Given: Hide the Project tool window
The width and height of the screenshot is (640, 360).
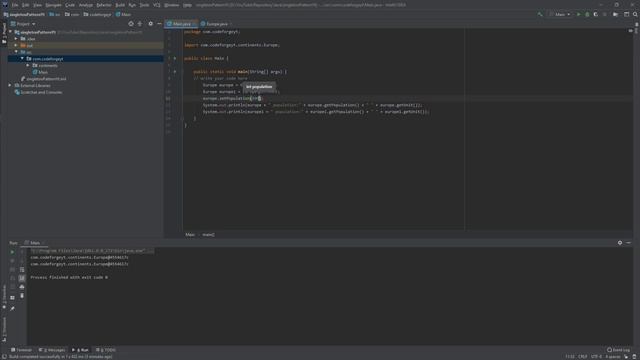Looking at the screenshot, I should (159, 24).
